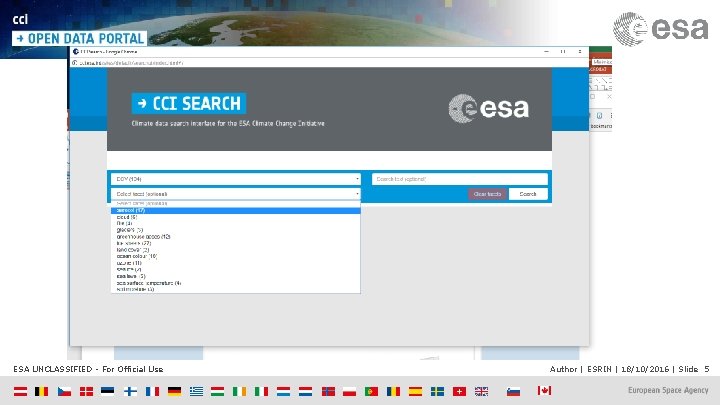Pick the greenhouse gases option
The height and width of the screenshot is (405, 720).
click(x=236, y=236)
